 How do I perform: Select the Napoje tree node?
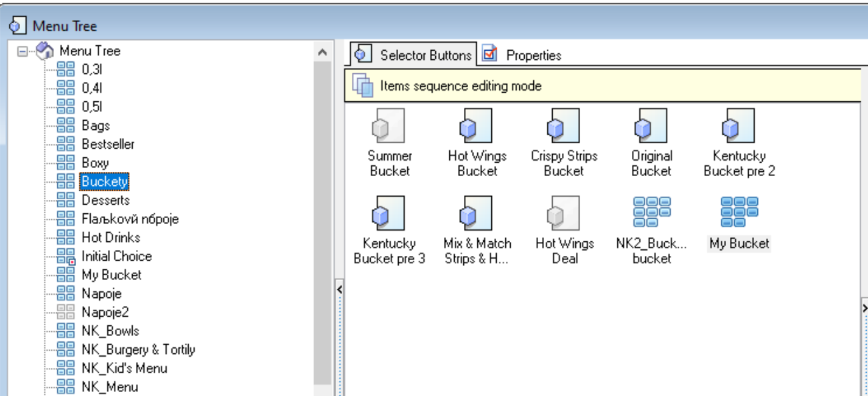(100, 293)
